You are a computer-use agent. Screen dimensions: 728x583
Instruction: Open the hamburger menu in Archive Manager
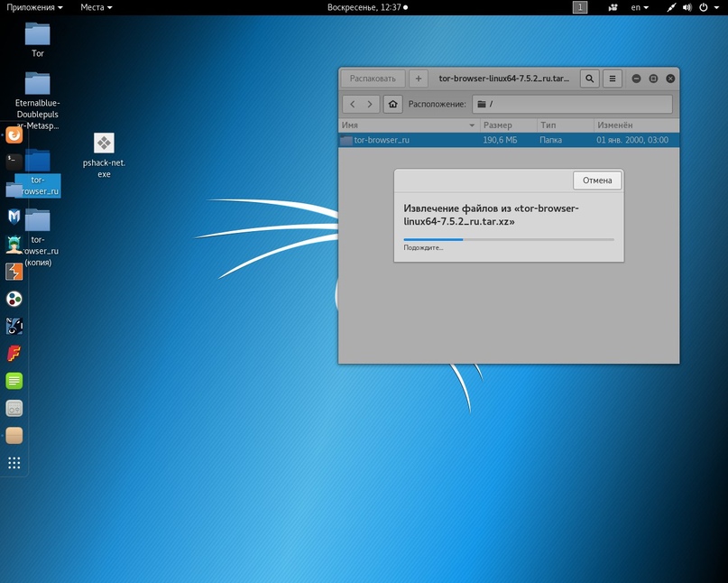point(613,79)
